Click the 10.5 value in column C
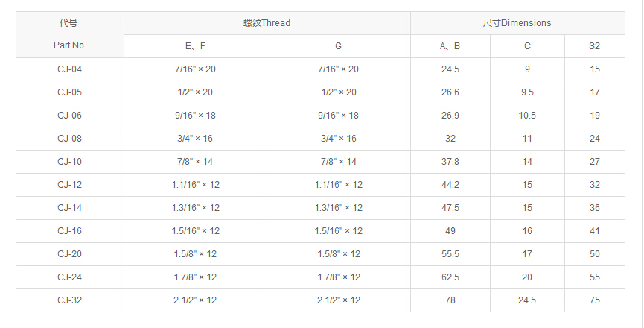 click(x=527, y=116)
